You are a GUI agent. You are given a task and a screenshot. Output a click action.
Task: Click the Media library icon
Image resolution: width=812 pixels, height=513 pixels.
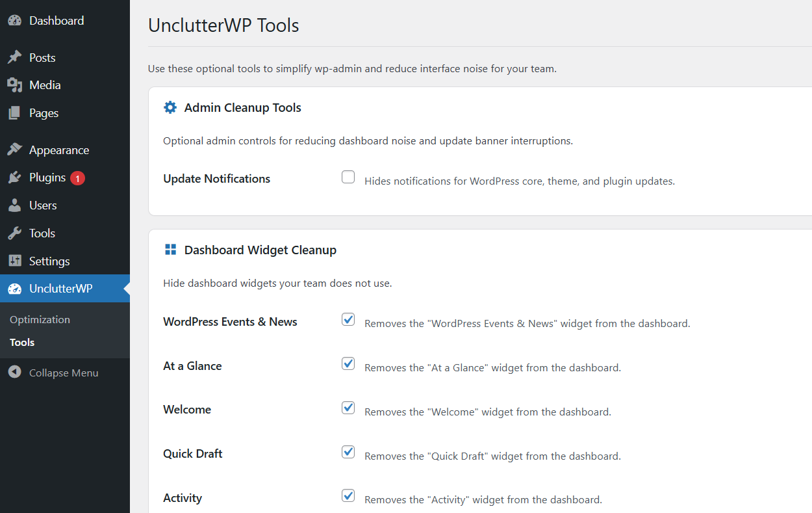pos(15,85)
